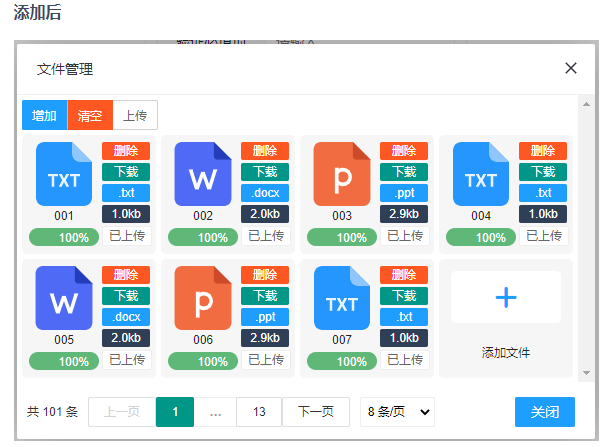This screenshot has width=609, height=447.
Task: Click the 100% progress bar of file 001
Action: pos(64,237)
